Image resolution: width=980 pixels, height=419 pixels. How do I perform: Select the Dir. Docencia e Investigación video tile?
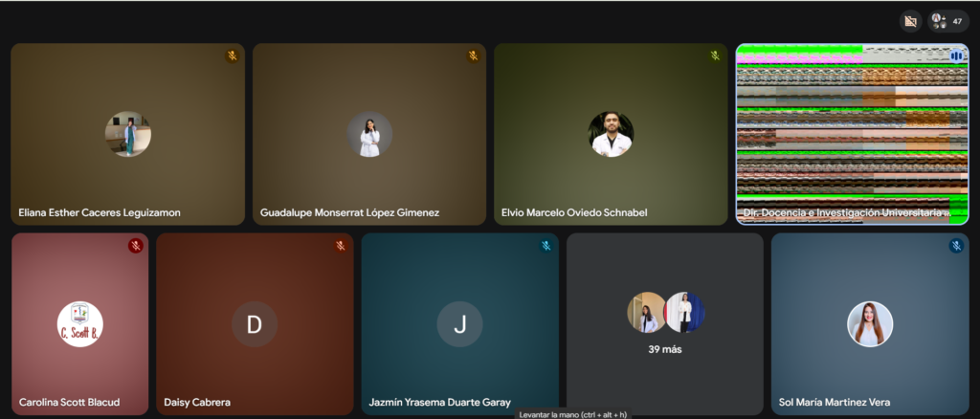pyautogui.click(x=852, y=134)
